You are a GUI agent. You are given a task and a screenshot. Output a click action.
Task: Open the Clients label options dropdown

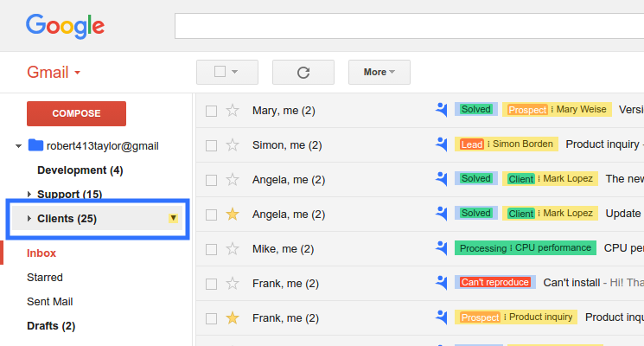click(x=173, y=218)
